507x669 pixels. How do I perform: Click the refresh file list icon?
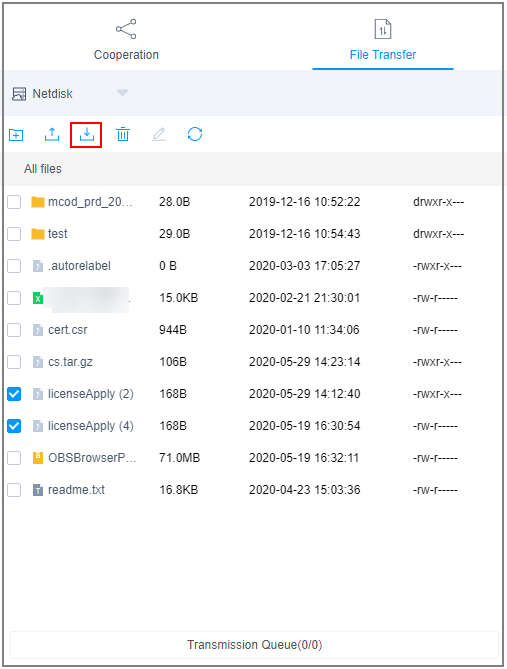coord(195,134)
